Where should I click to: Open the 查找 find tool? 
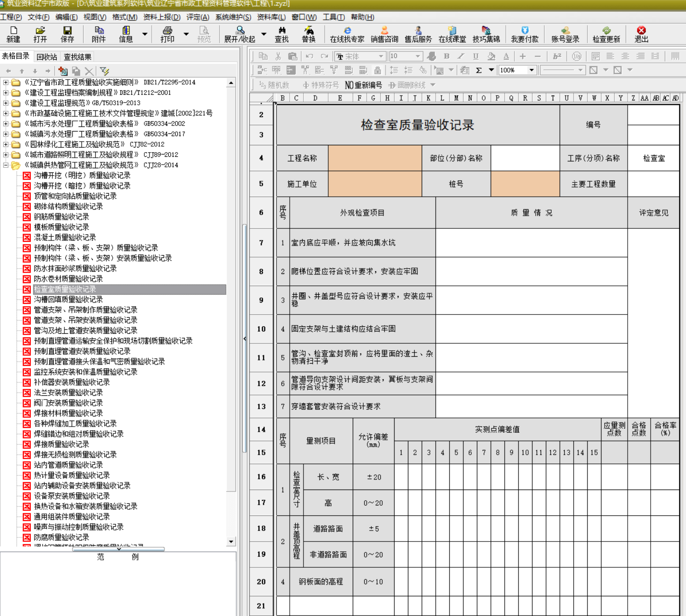point(281,34)
